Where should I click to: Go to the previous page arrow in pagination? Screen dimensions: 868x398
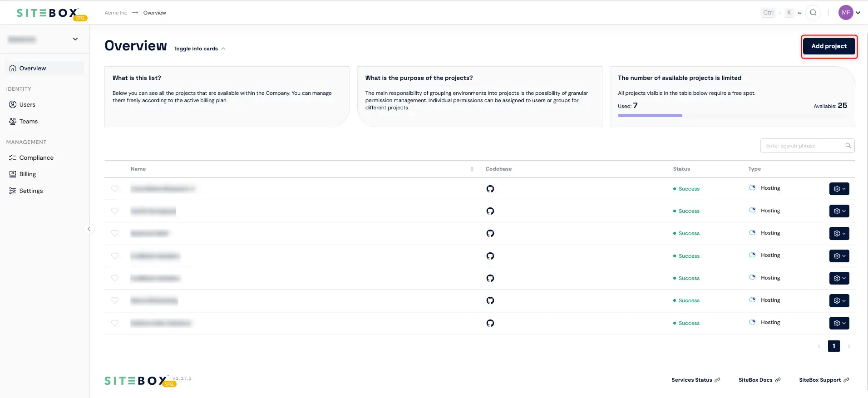point(819,346)
